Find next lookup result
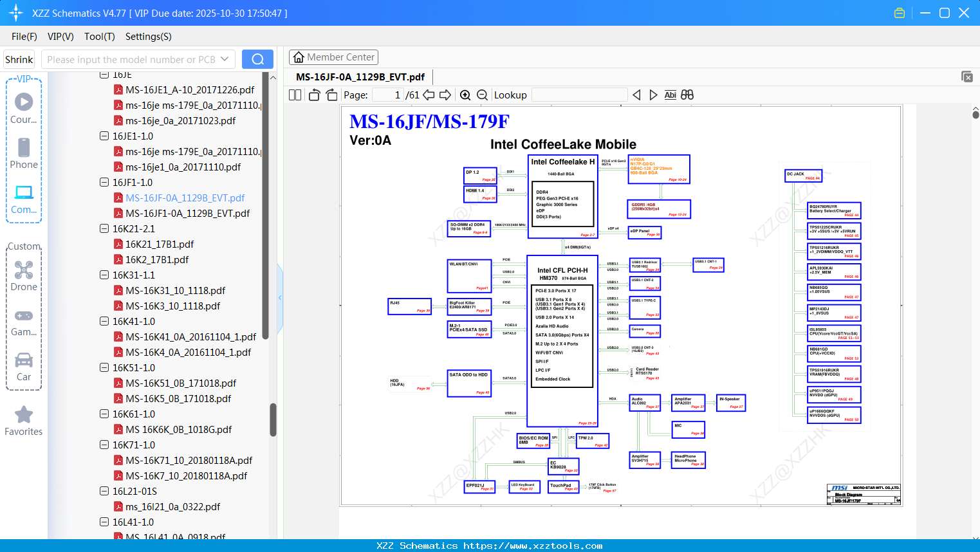Image resolution: width=980 pixels, height=552 pixels. click(x=653, y=95)
